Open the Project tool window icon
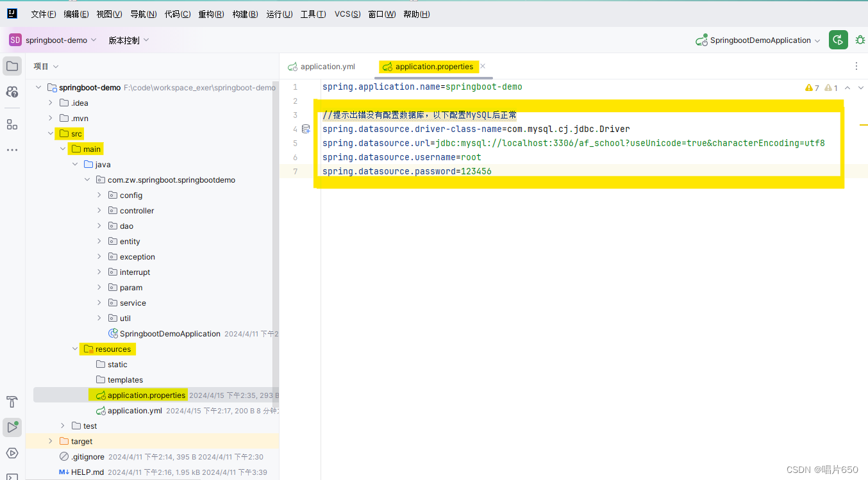 coord(12,65)
